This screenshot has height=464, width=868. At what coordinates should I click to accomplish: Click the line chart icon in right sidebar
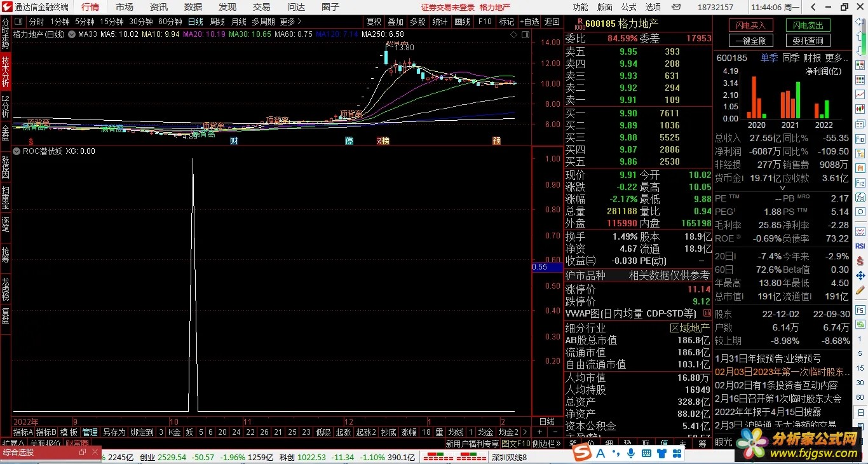860,94
